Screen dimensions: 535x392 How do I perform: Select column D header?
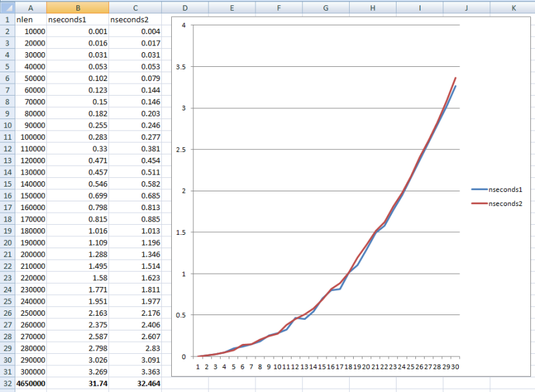[x=185, y=7]
